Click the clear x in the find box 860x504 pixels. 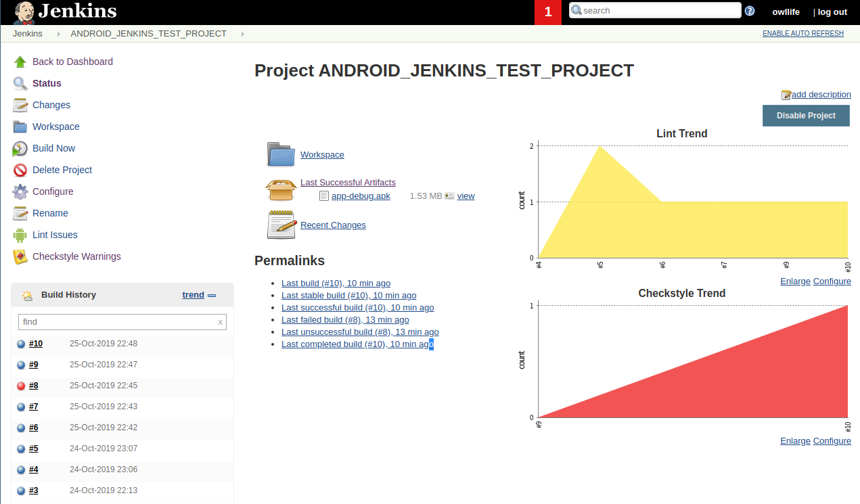tap(220, 322)
